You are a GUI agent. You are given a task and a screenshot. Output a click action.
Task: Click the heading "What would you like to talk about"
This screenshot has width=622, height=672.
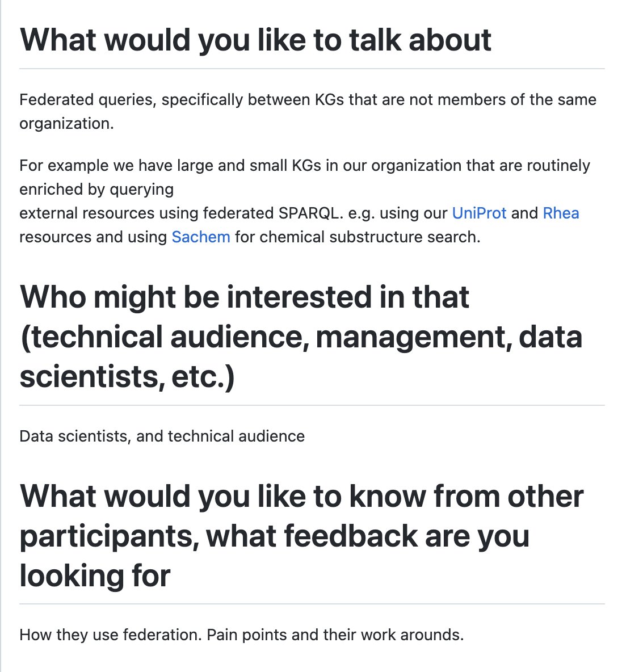point(255,40)
